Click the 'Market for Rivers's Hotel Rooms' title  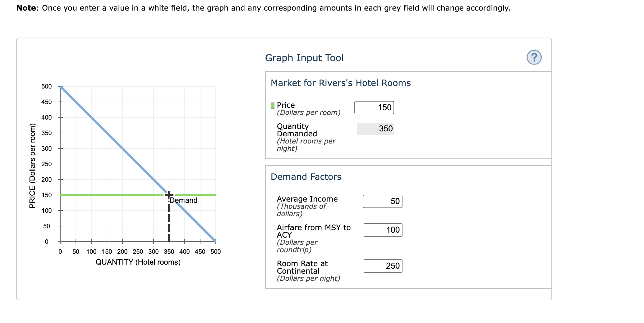340,83
